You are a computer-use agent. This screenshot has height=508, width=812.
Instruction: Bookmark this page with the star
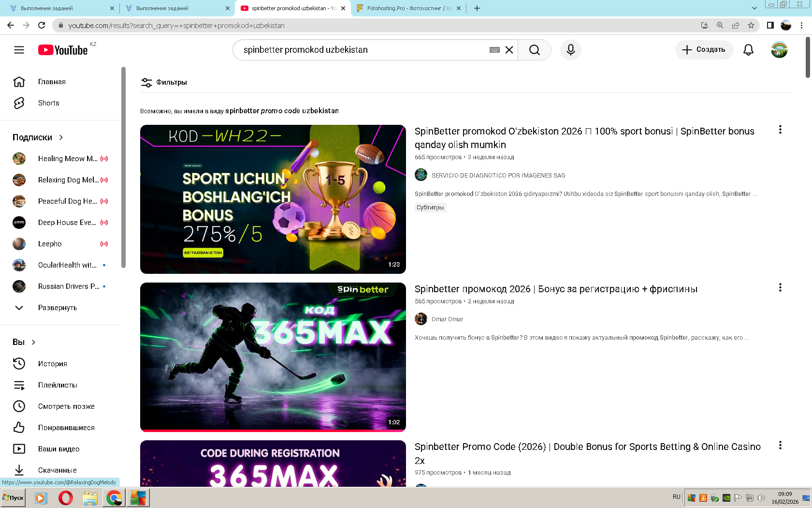point(751,25)
